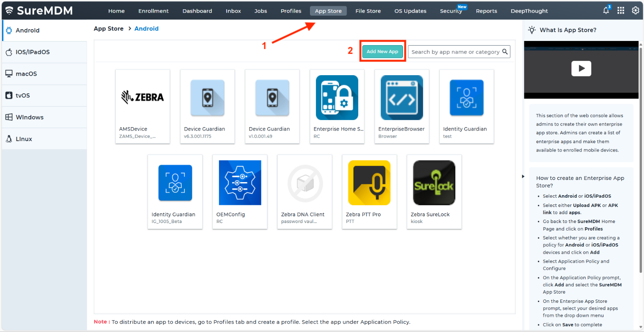Viewport: 644px width, 332px height.
Task: Select the EnterpriseBrowser app icon
Action: (x=402, y=98)
